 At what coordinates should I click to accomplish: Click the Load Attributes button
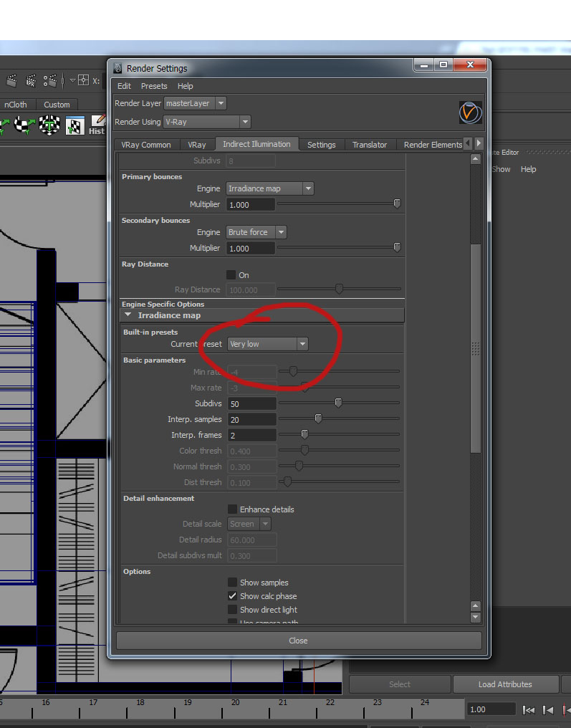[505, 684]
